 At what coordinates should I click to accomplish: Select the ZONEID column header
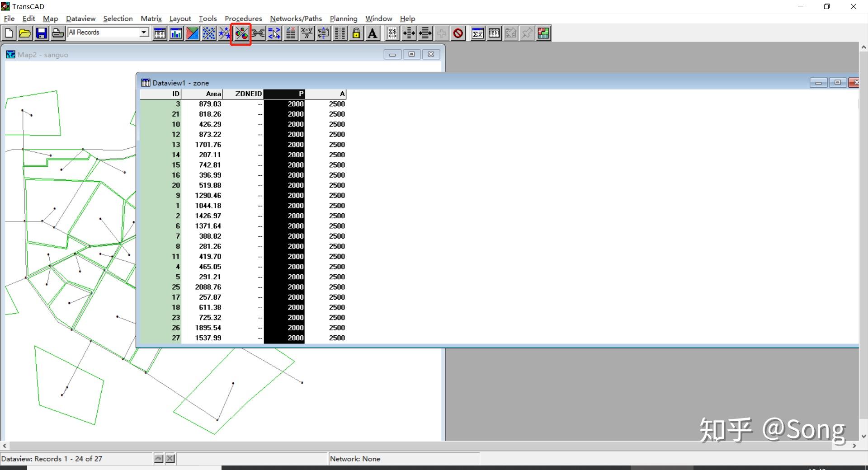click(243, 94)
